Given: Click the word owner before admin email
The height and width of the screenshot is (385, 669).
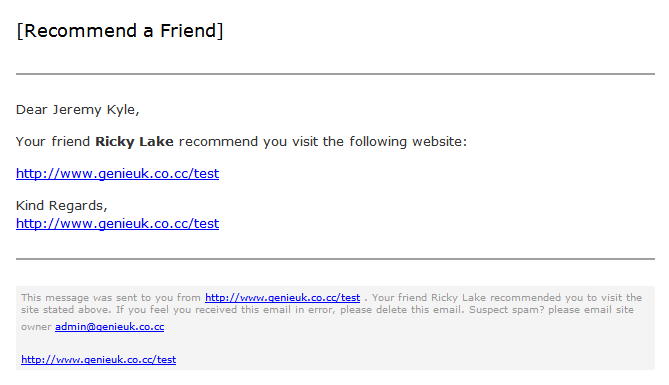Looking at the screenshot, I should (36, 327).
